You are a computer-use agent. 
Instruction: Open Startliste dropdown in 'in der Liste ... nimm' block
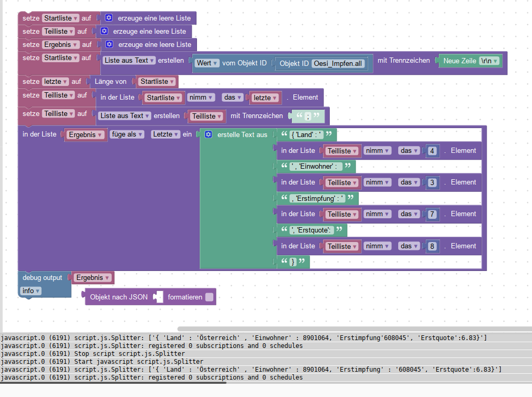[163, 98]
